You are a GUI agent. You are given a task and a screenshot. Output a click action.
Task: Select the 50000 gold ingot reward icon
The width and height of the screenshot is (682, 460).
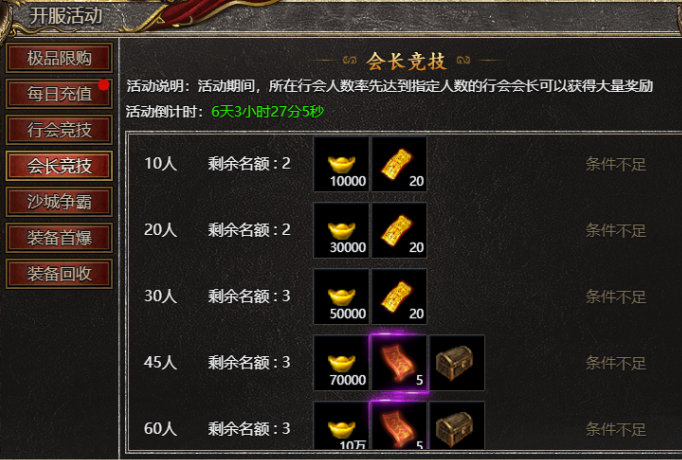pos(341,297)
